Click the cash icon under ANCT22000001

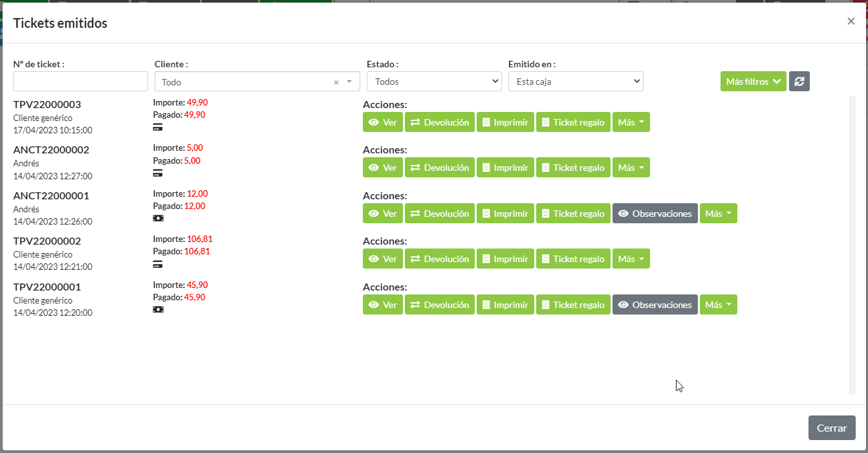click(x=158, y=218)
